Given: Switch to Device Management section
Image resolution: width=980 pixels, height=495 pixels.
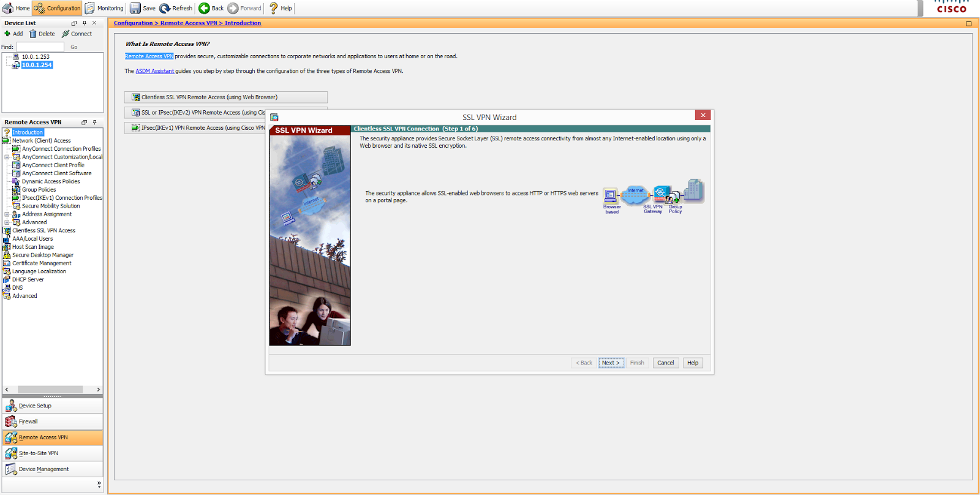Looking at the screenshot, I should coord(53,469).
